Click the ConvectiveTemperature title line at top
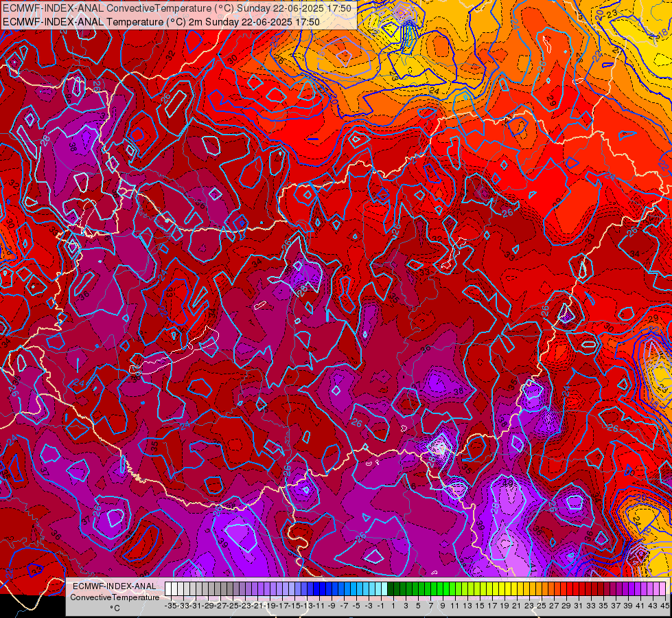This screenshot has width=672, height=618. [177, 8]
